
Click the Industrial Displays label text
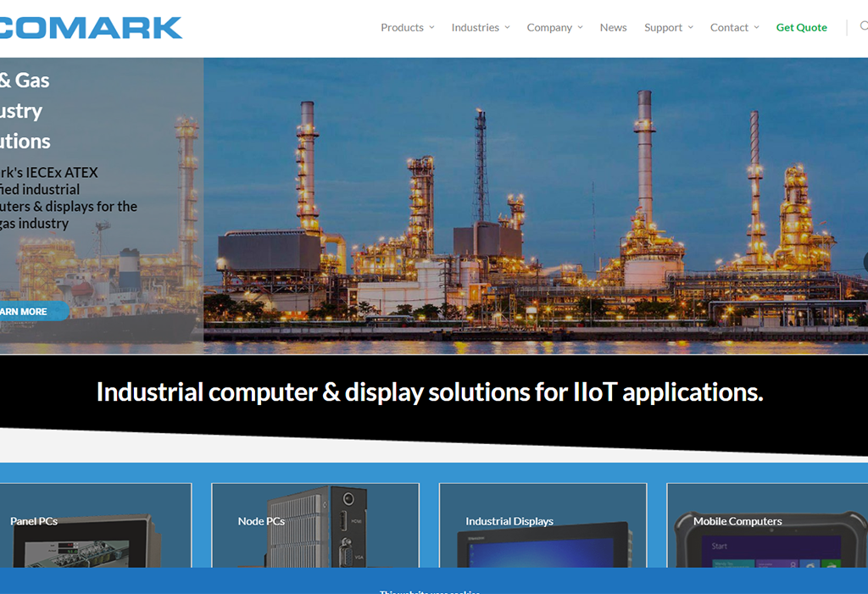[x=509, y=521]
